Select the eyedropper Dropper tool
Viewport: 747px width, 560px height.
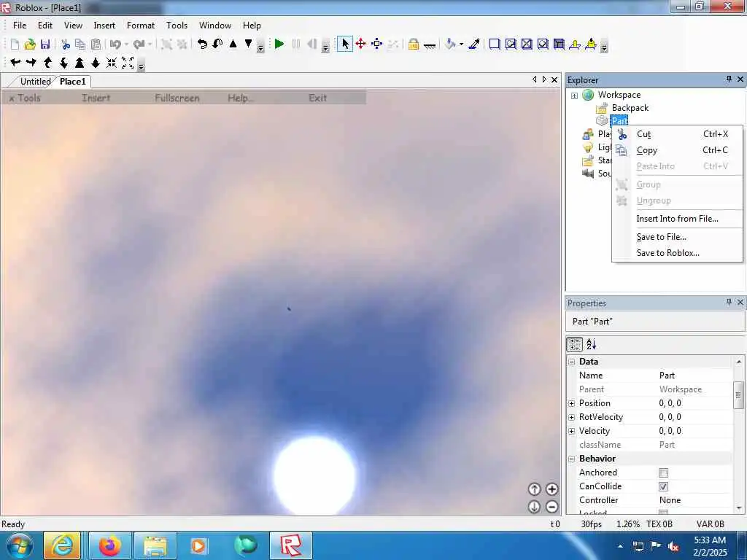pos(474,44)
